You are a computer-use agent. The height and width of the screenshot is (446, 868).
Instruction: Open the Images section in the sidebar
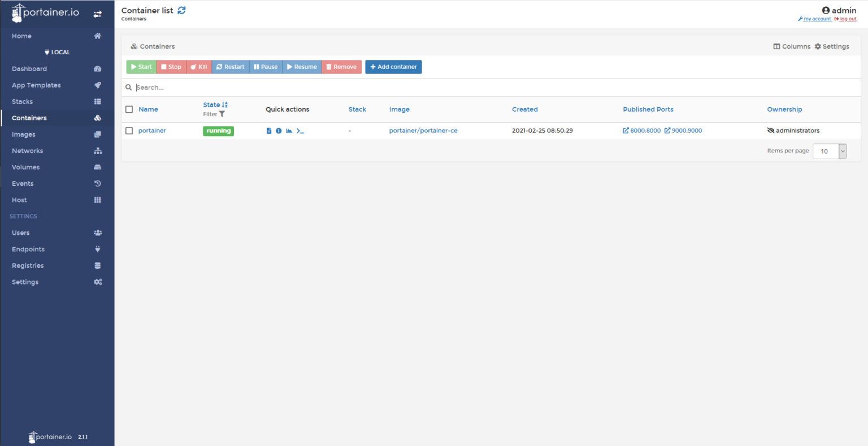(22, 134)
